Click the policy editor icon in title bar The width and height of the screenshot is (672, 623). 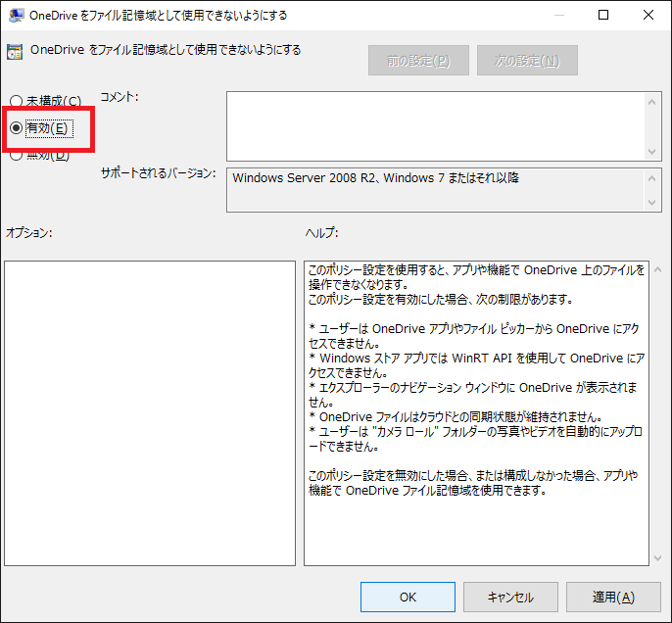pyautogui.click(x=17, y=16)
